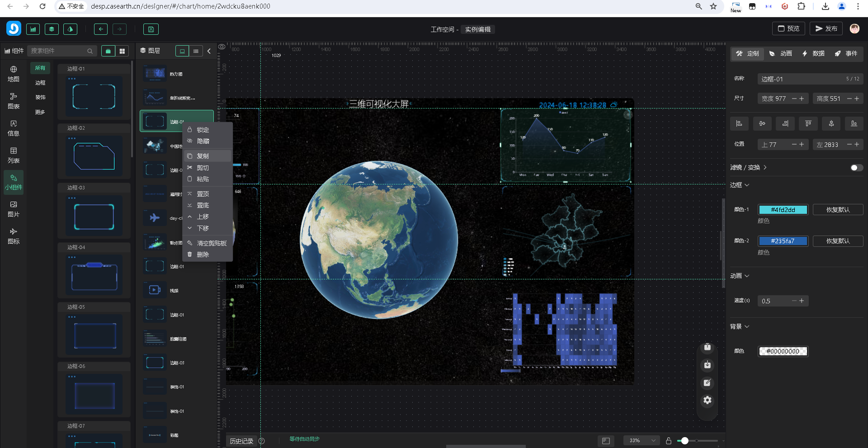Click the save icon in top toolbar

(151, 29)
